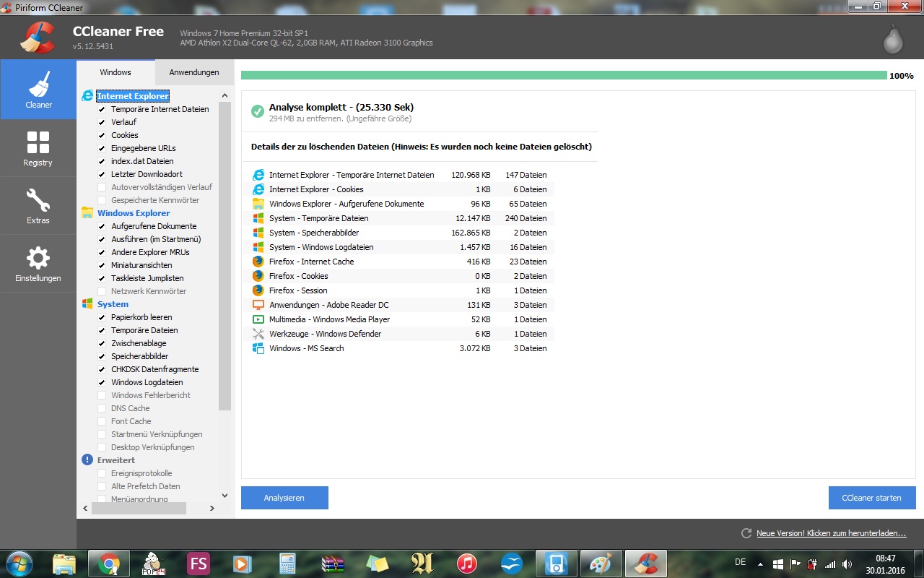Open Einstellungen settings gear
Viewport: 924px width, 578px height.
pyautogui.click(x=38, y=264)
